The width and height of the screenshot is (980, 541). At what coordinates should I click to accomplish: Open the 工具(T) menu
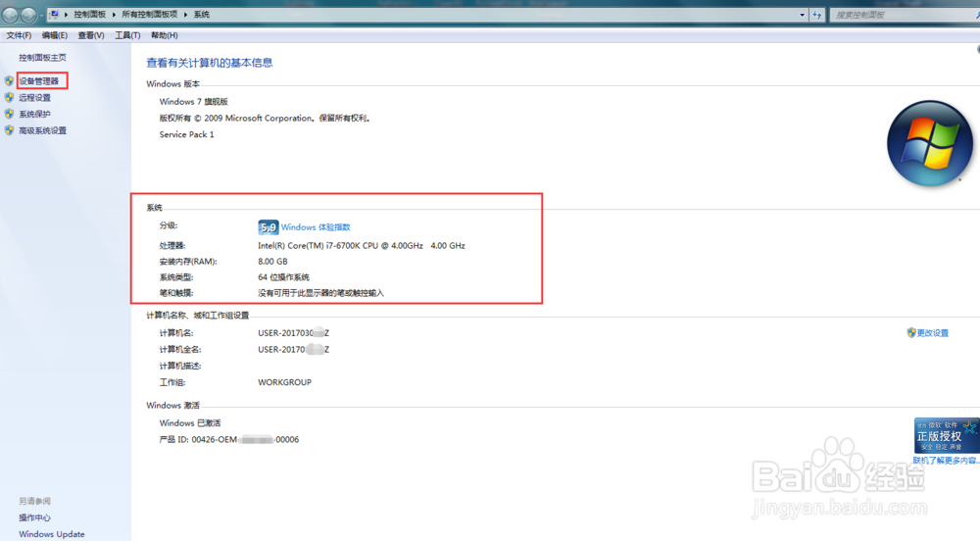point(127,35)
